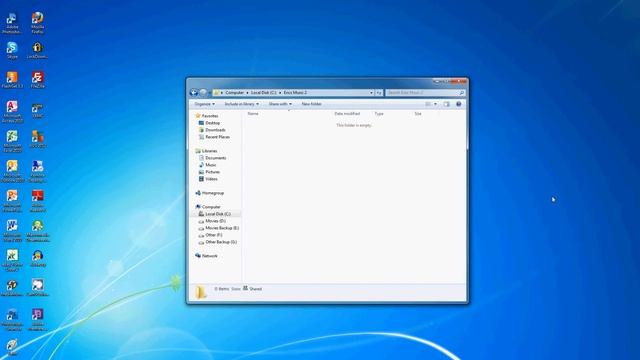The height and width of the screenshot is (360, 640).
Task: Select the Microsoft Excel desktop shortcut
Action: [x=12, y=141]
